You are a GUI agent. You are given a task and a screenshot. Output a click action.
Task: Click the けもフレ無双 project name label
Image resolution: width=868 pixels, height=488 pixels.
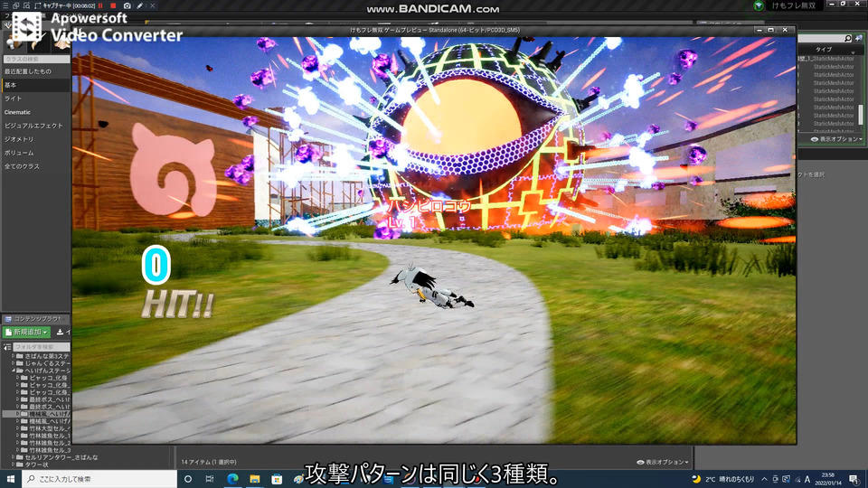point(794,5)
